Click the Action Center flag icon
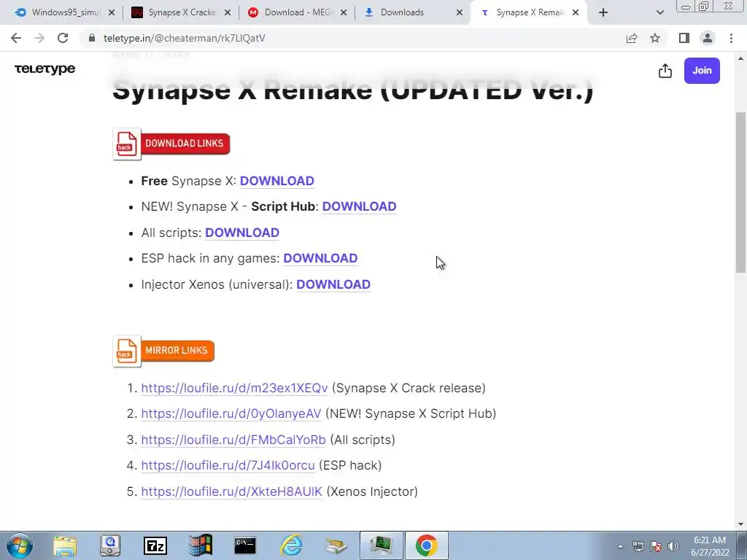The height and width of the screenshot is (560, 747). click(656, 546)
